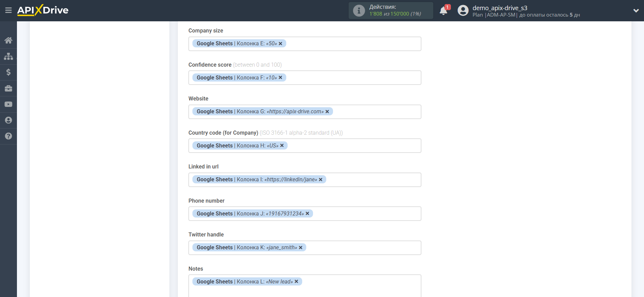
Task: Click the user avatar icon in header
Action: coord(463,10)
